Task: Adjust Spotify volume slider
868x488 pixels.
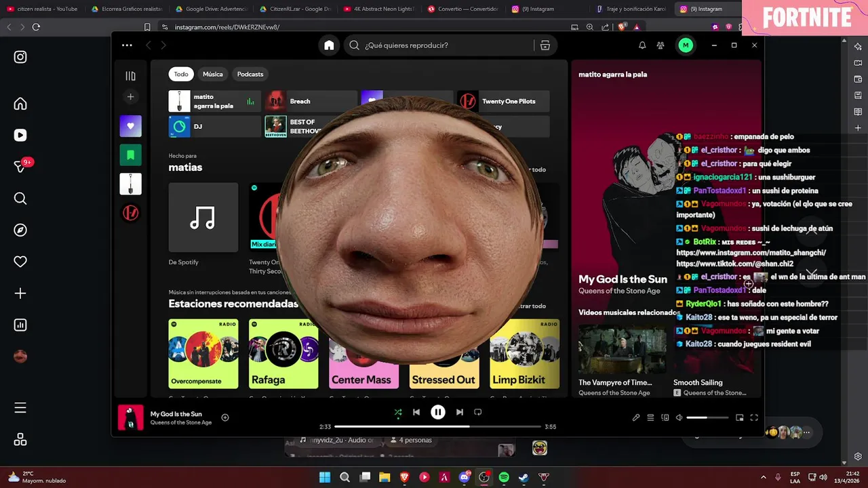Action: coord(707,418)
